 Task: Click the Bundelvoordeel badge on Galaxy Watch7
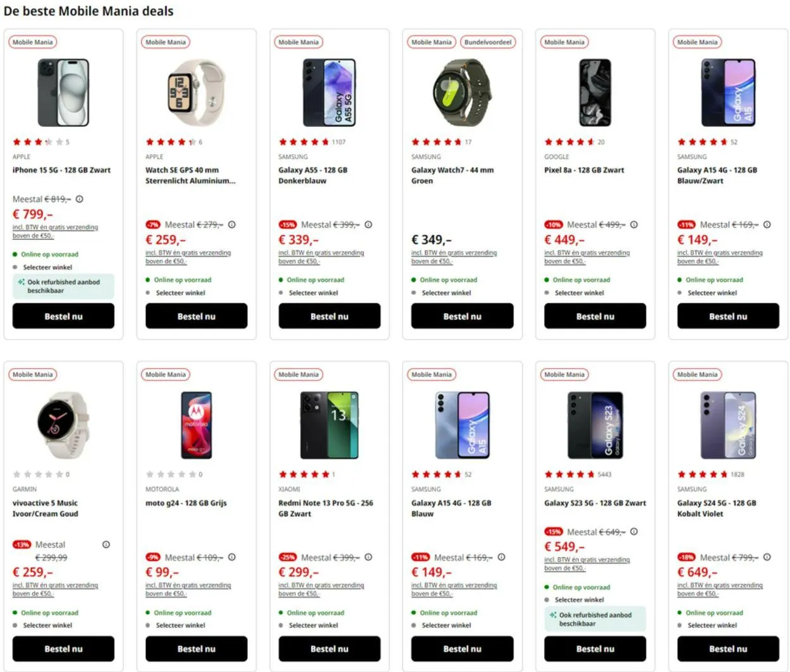(487, 42)
